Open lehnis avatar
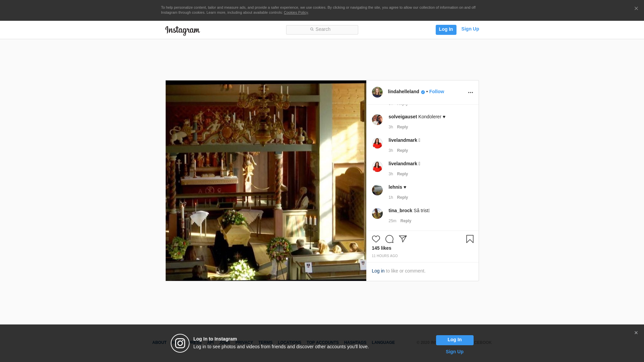 (377, 190)
